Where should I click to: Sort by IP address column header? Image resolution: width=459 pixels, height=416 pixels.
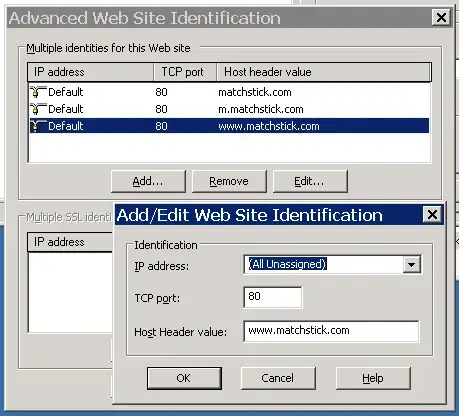coord(90,72)
